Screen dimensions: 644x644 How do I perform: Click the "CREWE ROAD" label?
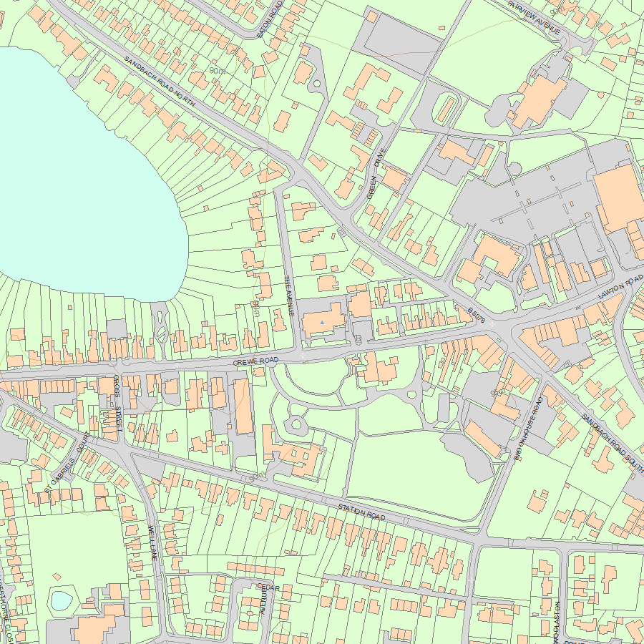(255, 361)
